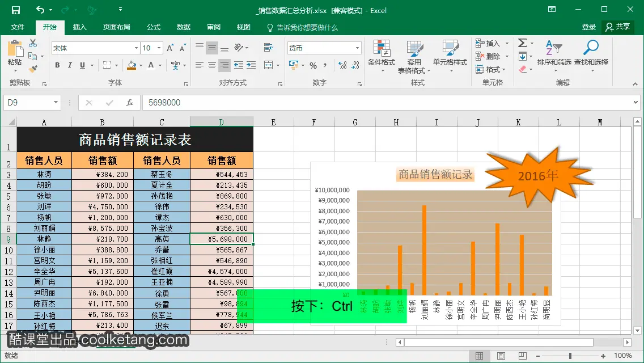
Task: Toggle align text right
Action: 224,65
